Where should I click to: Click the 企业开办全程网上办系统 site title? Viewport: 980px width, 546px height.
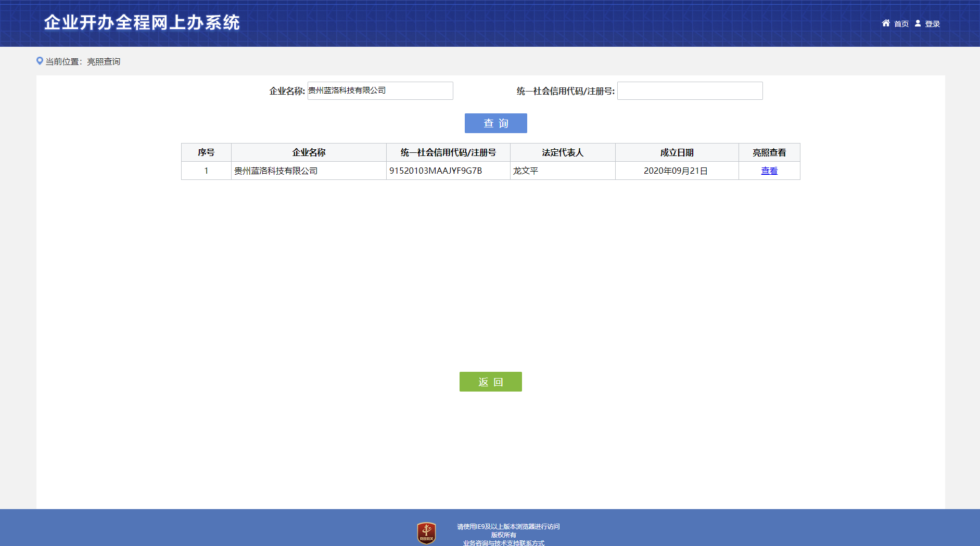coord(142,22)
